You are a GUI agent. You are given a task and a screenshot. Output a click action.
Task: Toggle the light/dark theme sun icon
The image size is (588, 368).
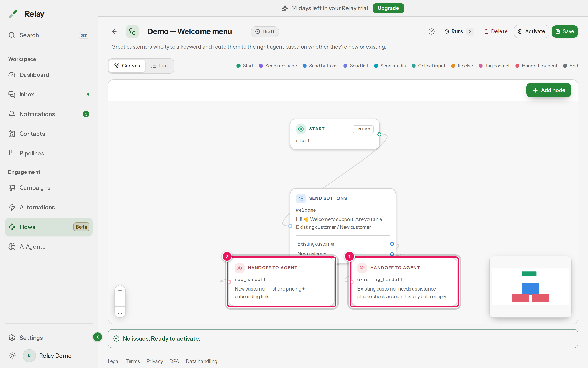tap(12, 356)
